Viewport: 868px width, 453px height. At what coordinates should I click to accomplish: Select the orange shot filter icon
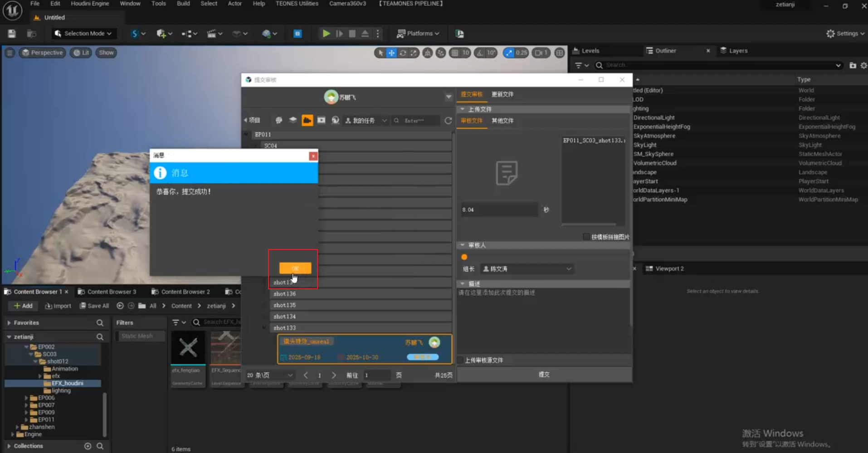[307, 120]
